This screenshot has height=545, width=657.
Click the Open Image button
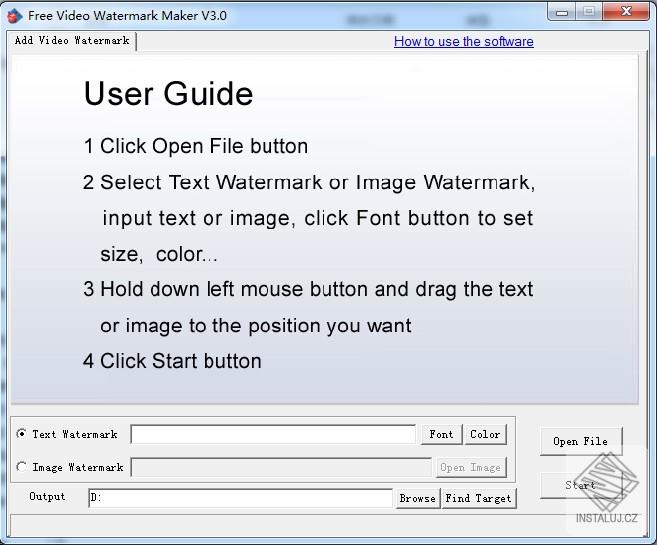[x=470, y=467]
